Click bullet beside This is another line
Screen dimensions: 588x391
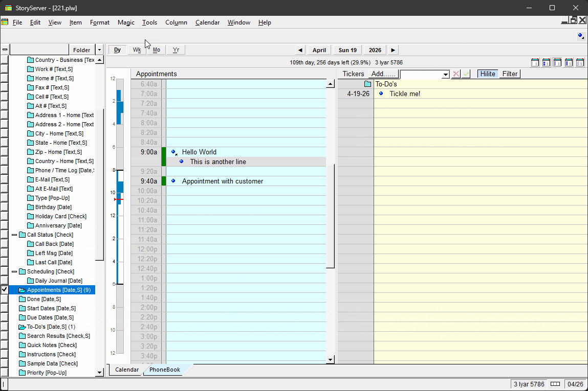pyautogui.click(x=182, y=162)
